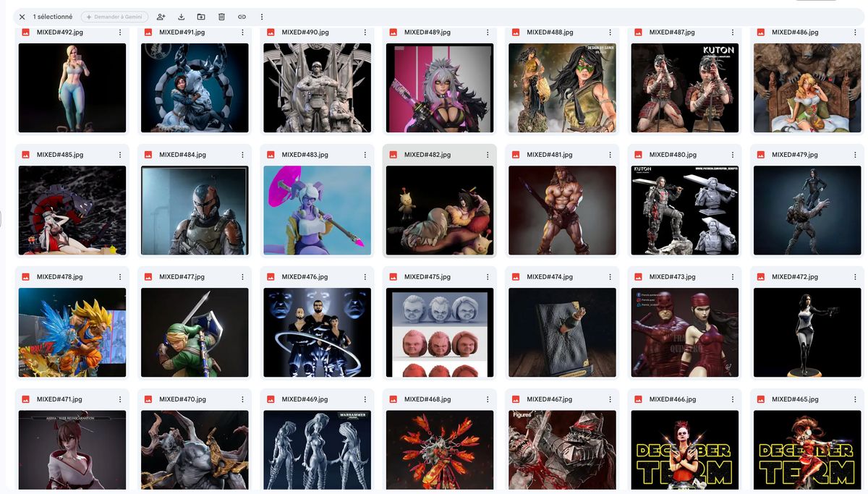Open options menu for MIXED#468.jpg
Image resolution: width=868 pixels, height=494 pixels.
[x=488, y=399]
